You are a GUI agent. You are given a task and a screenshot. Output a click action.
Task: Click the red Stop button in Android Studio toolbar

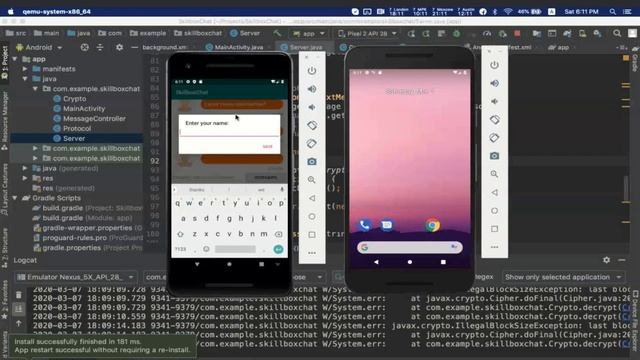click(517, 33)
